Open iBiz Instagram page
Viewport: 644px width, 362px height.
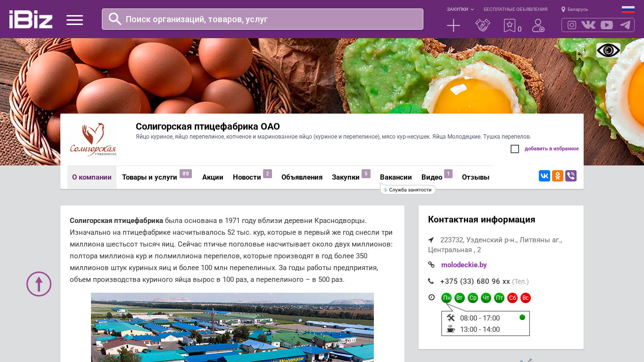(x=572, y=25)
